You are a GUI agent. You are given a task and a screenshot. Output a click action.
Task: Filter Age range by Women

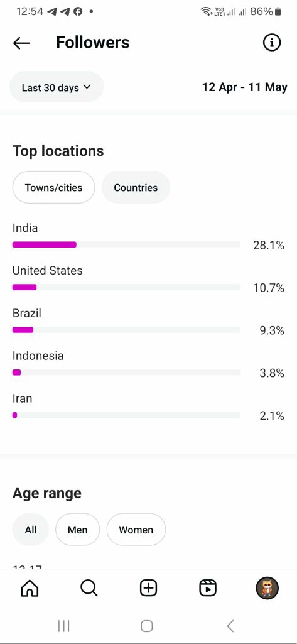click(136, 530)
